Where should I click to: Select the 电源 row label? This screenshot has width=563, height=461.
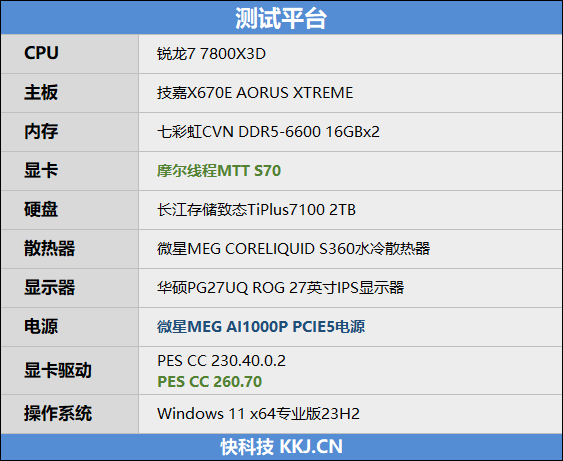[x=41, y=326]
